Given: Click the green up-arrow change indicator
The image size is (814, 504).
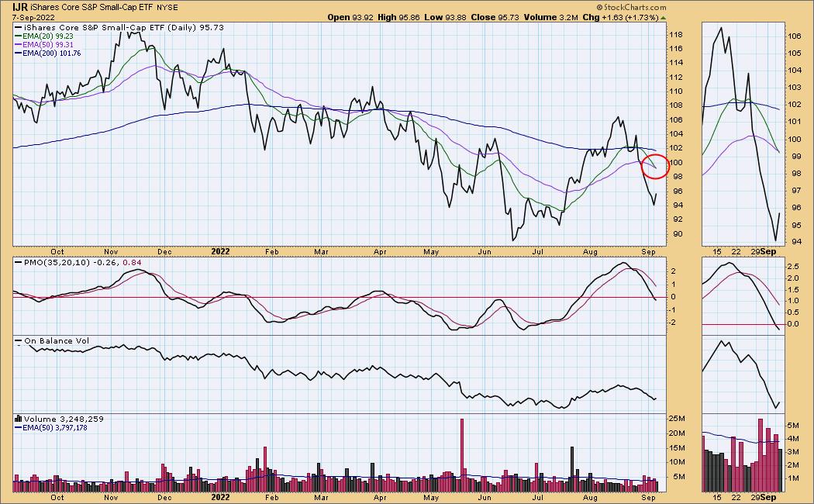Looking at the screenshot, I should point(664,18).
